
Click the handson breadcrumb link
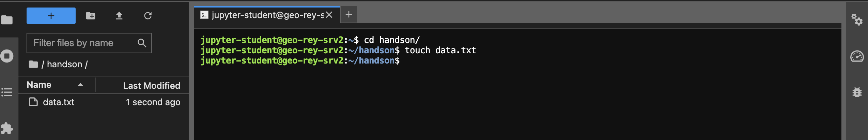pyautogui.click(x=64, y=64)
